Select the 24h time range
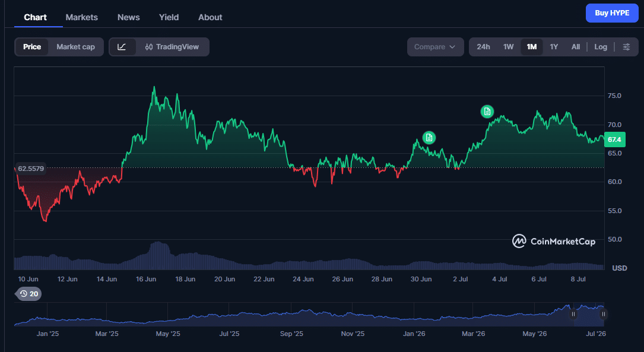Screen dimensions: 644x352 tap(483, 47)
